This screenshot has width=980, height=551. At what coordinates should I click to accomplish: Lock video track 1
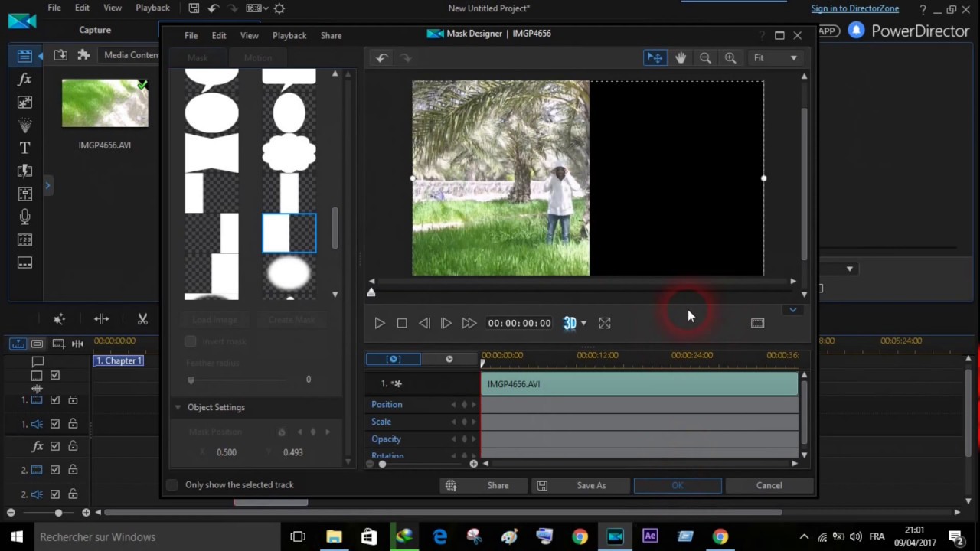point(73,400)
